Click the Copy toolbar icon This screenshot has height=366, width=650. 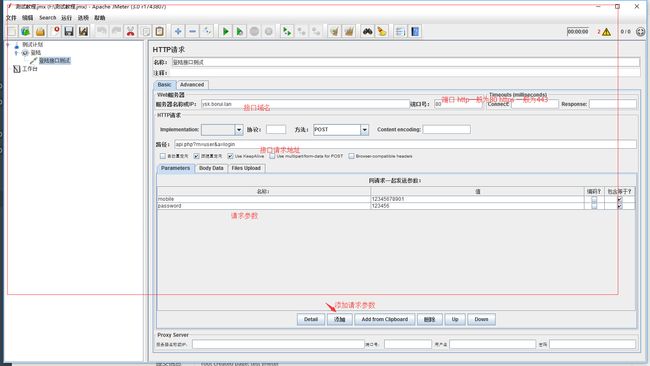(x=145, y=32)
